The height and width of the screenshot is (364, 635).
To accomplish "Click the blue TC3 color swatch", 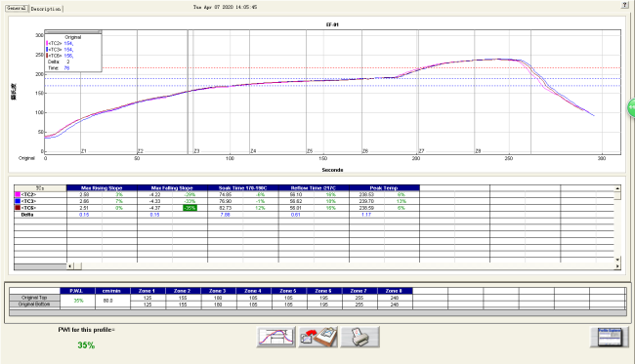I will coord(18,201).
